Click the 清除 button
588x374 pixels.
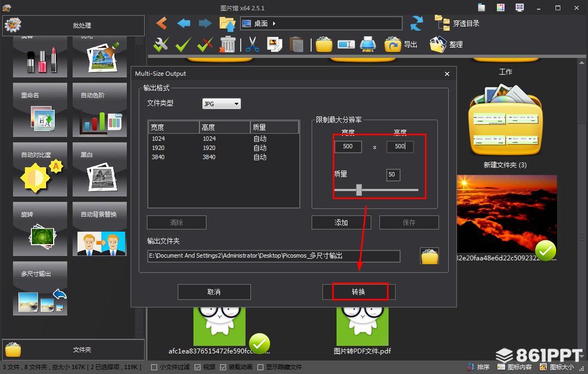(177, 222)
